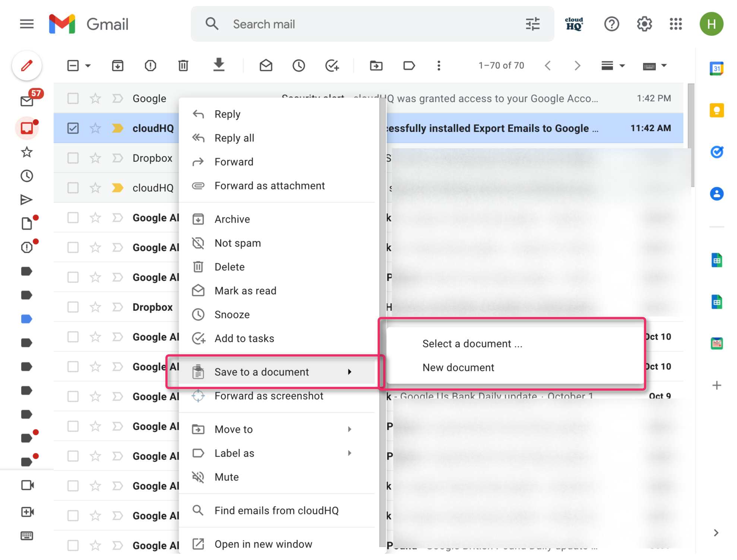Get add-ons plus icon in side panel

coord(717,385)
